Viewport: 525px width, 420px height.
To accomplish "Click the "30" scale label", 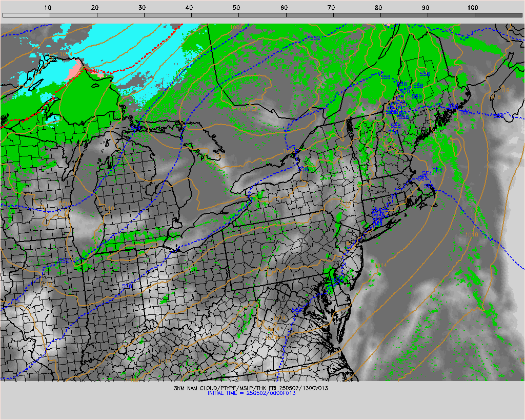I will coord(142,7).
